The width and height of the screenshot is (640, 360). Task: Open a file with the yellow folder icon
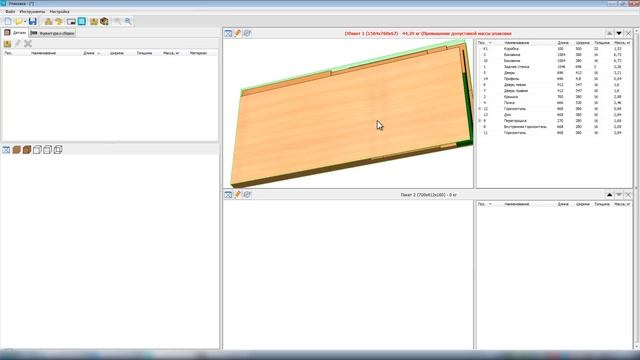(19, 21)
